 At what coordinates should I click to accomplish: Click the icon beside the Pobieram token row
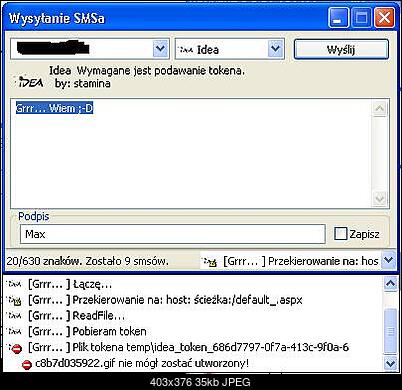tap(15, 331)
